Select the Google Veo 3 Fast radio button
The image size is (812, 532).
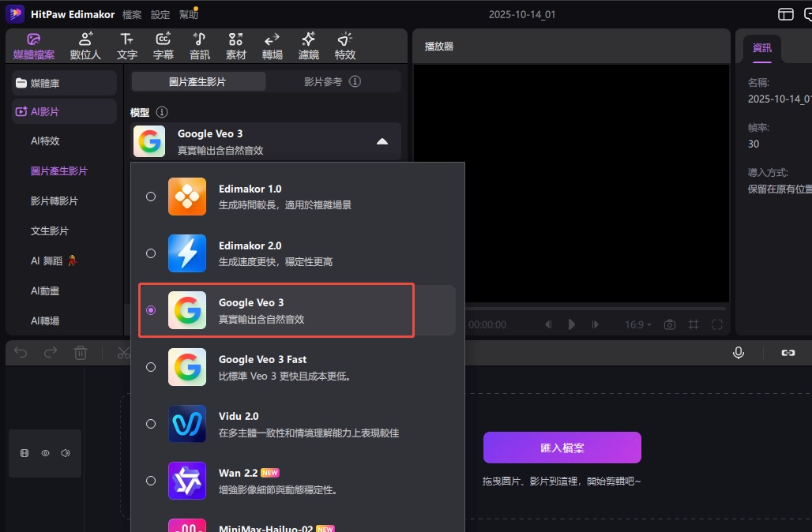pos(151,367)
